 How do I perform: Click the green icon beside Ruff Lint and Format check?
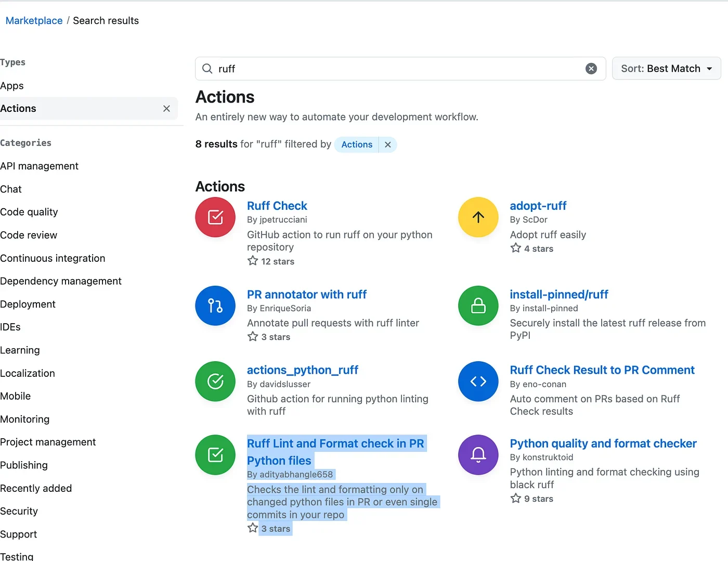tap(215, 455)
